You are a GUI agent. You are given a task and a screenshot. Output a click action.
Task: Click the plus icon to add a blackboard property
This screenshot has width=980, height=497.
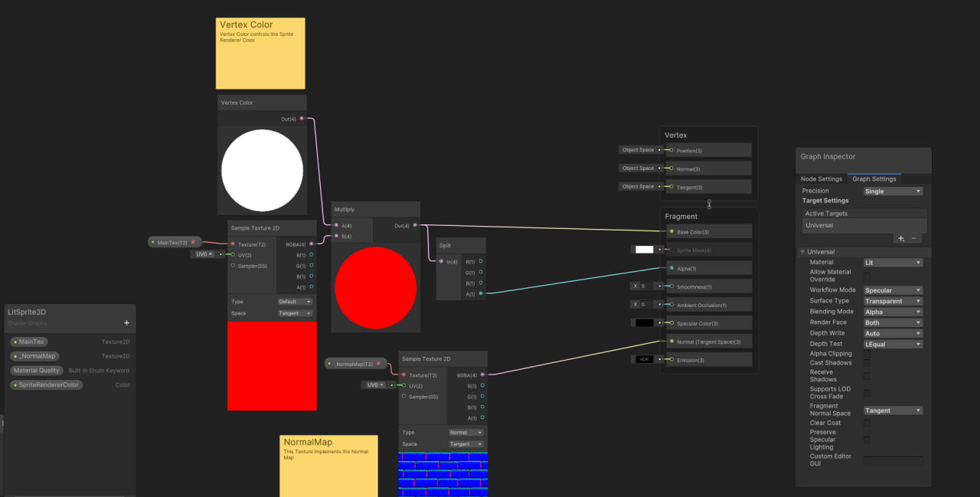click(126, 322)
